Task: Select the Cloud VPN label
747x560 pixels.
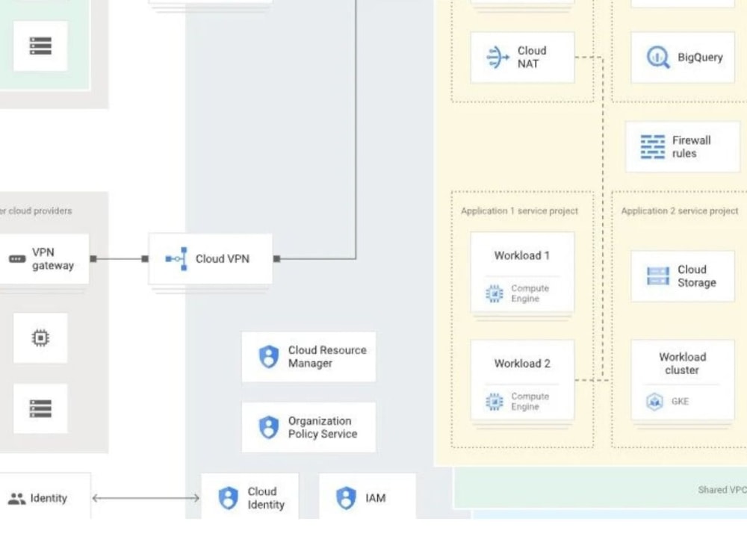Action: click(x=223, y=258)
